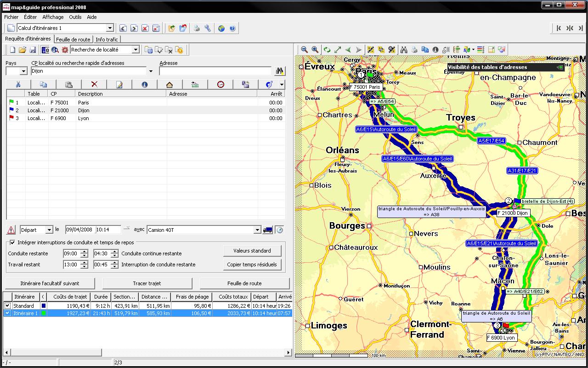The height and width of the screenshot is (368, 588).
Task: Click the binoculars address search button
Action: [x=279, y=71]
